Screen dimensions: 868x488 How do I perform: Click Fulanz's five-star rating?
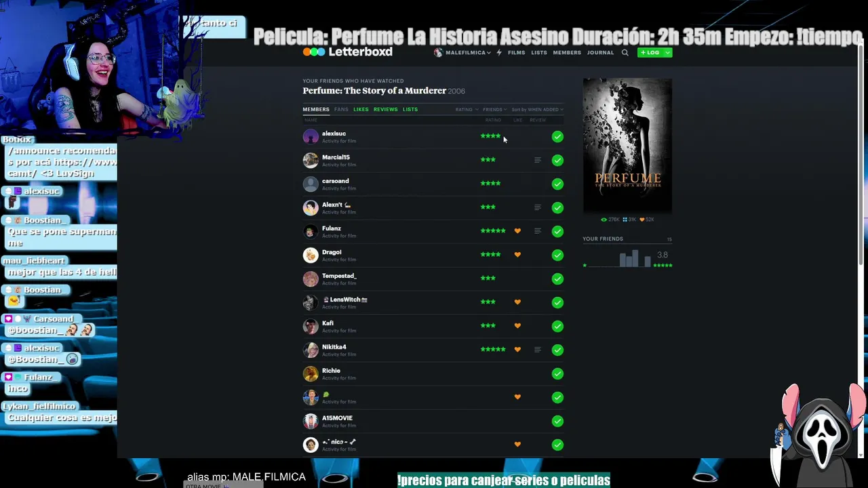[493, 231]
